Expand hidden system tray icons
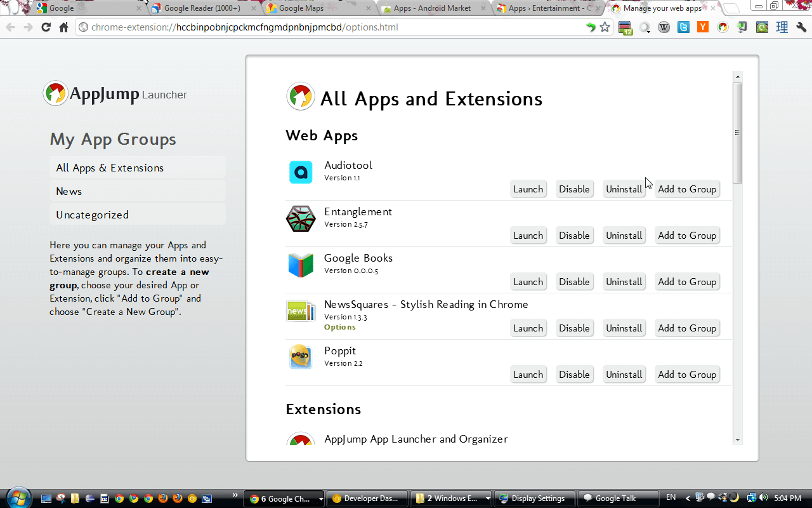The width and height of the screenshot is (812, 508). [688, 498]
